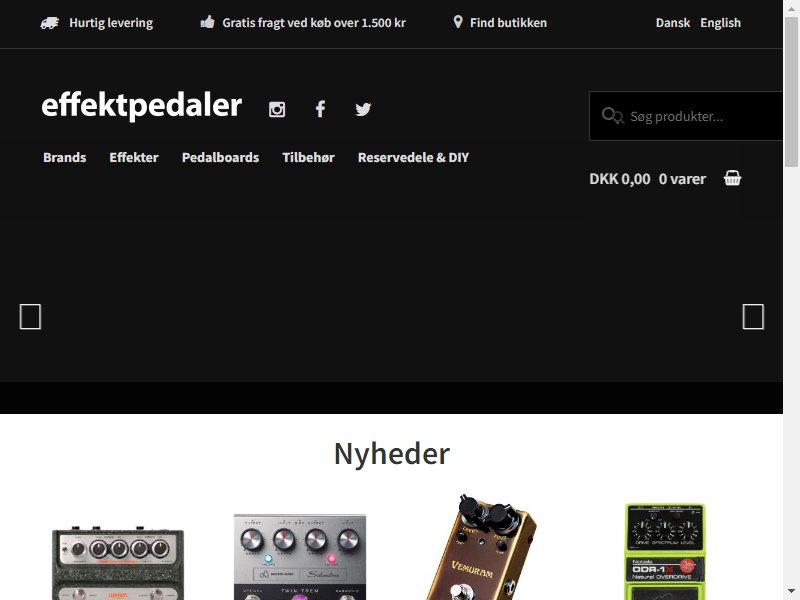Open the Effekter menu
Image resolution: width=800 pixels, height=600 pixels.
(x=134, y=157)
